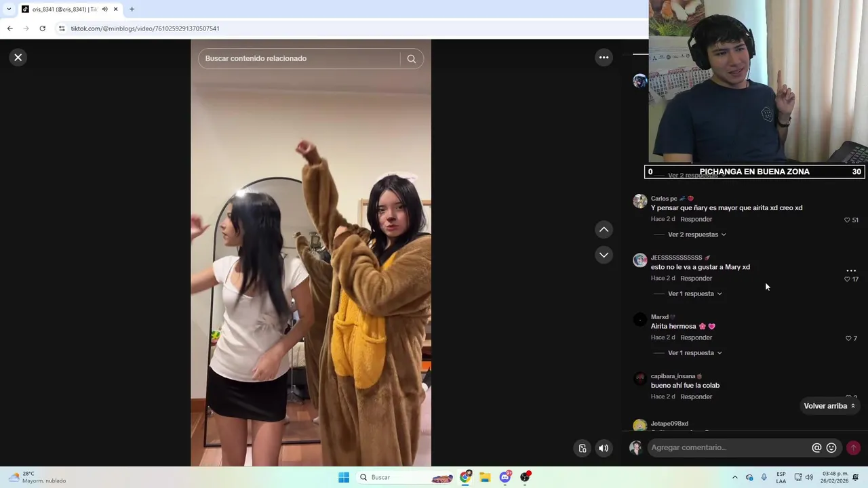
Task: Mute tab via speaker icon on tab
Action: [104, 9]
